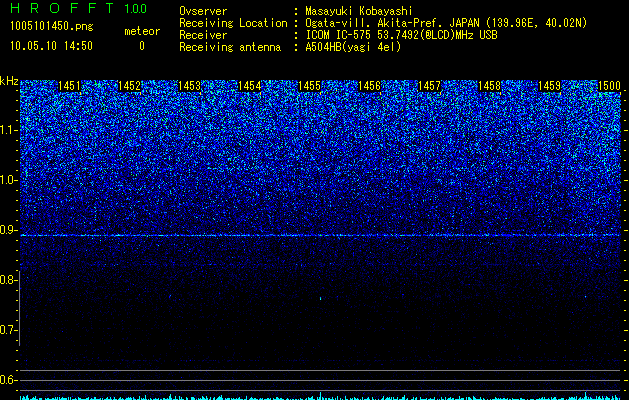The width and height of the screenshot is (629, 400).
Task: Click the date stamp 10.05.10 14:50
Action: coord(51,46)
